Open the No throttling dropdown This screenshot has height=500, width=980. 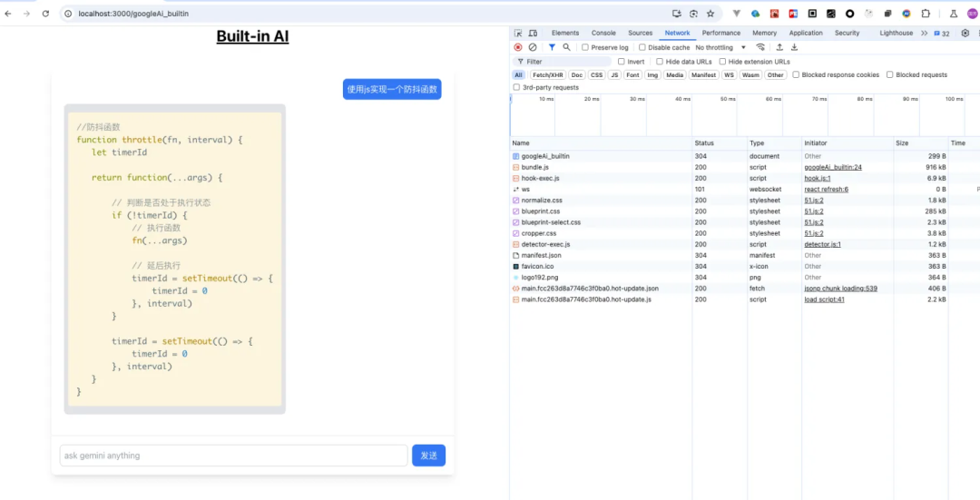pos(720,47)
